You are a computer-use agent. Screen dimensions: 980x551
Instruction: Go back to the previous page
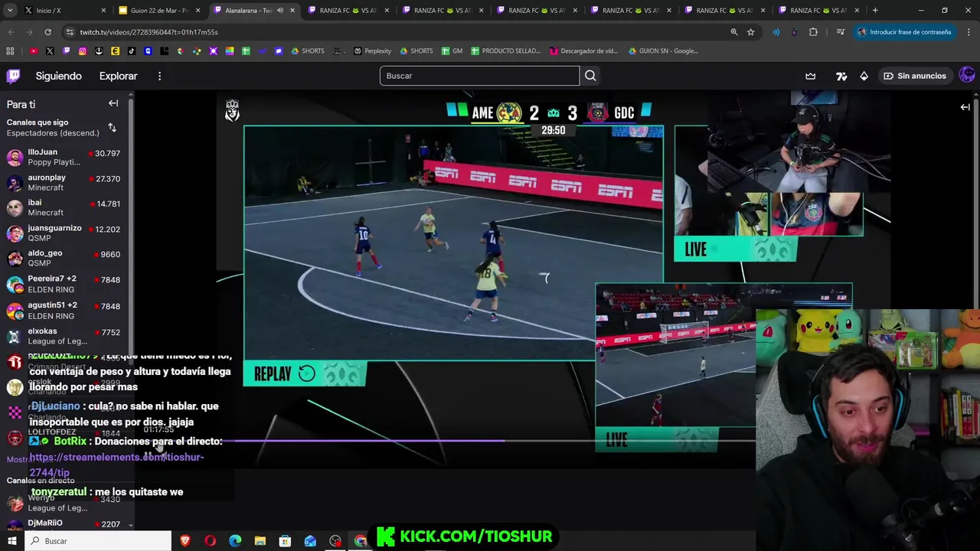pyautogui.click(x=11, y=32)
